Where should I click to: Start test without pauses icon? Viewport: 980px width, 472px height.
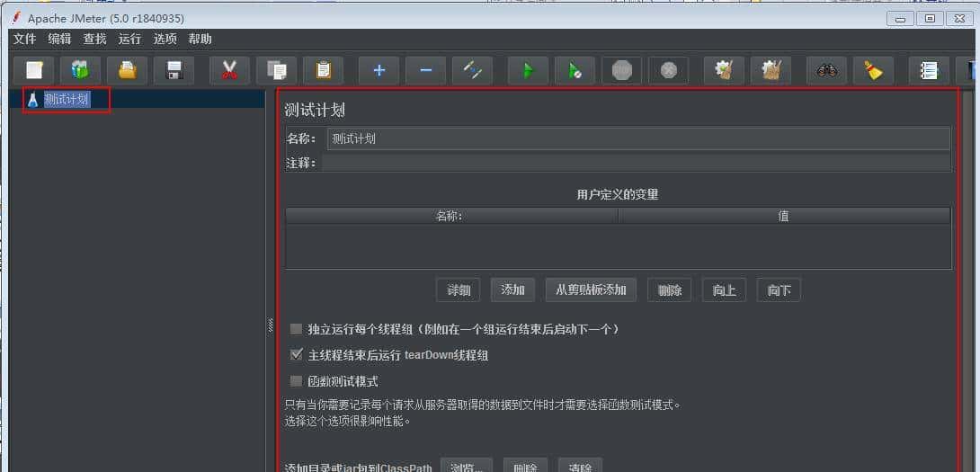coord(575,71)
